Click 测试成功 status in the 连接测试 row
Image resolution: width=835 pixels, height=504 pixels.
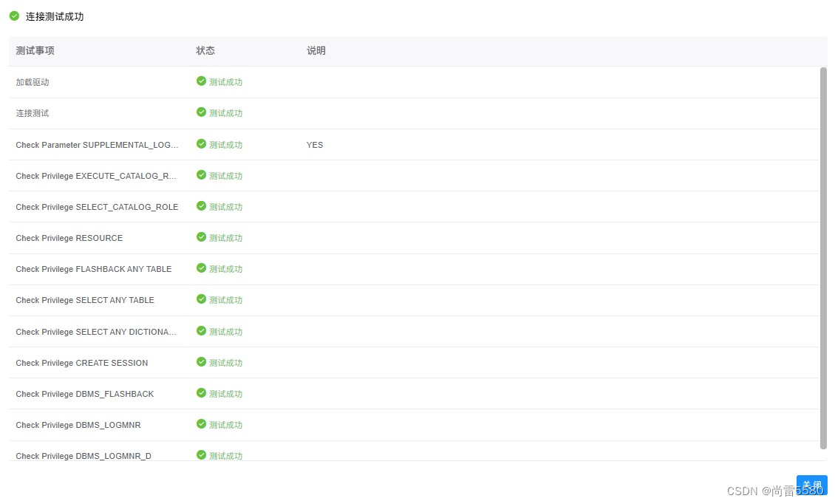coord(226,113)
